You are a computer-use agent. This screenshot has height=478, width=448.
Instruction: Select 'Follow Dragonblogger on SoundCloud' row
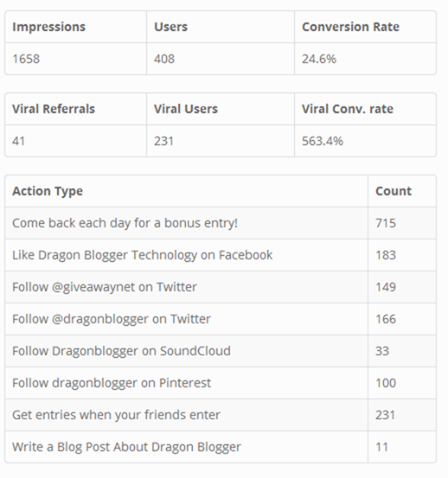(x=221, y=351)
